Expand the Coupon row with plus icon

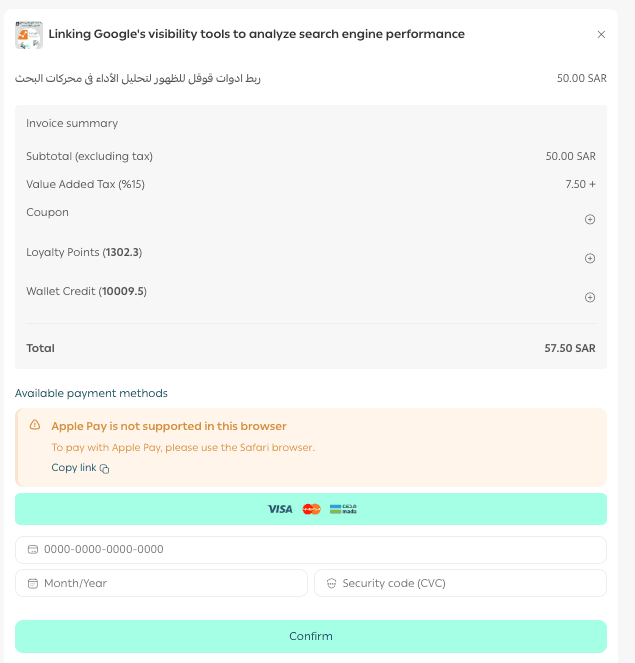tap(590, 219)
